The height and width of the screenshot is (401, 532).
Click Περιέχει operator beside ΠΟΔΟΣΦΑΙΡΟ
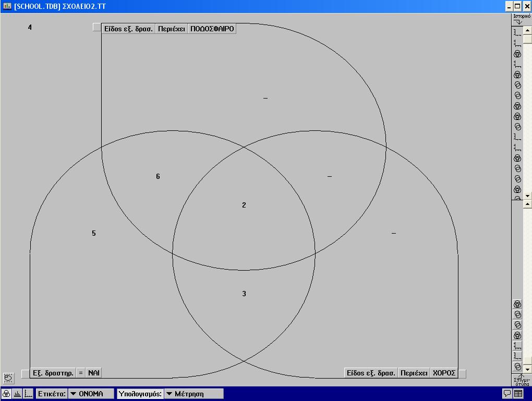172,29
